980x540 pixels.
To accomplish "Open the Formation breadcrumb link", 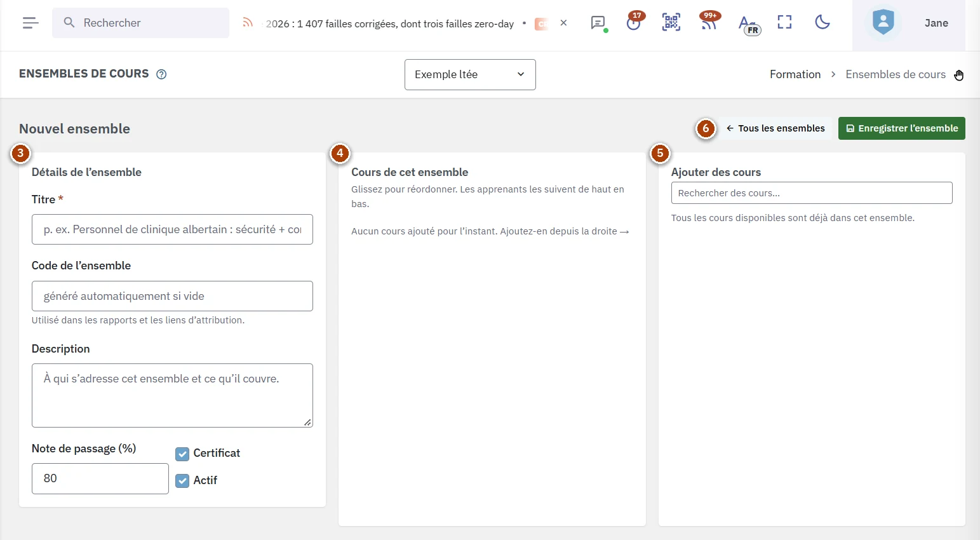I will 795,74.
